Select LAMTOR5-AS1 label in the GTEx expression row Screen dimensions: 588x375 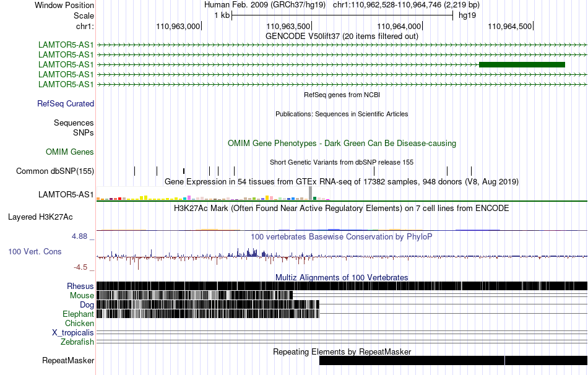click(x=66, y=195)
